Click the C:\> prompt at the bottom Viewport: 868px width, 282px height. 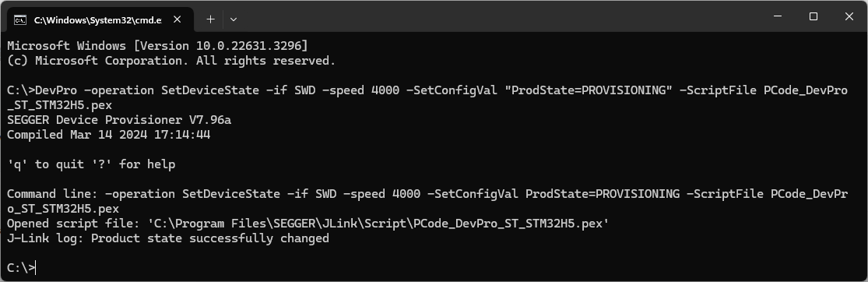(21, 268)
